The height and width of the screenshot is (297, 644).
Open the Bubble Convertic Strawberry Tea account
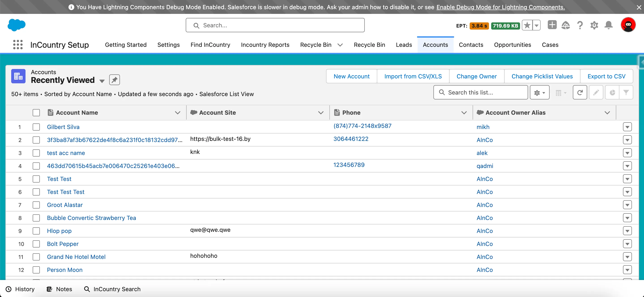[x=92, y=218]
